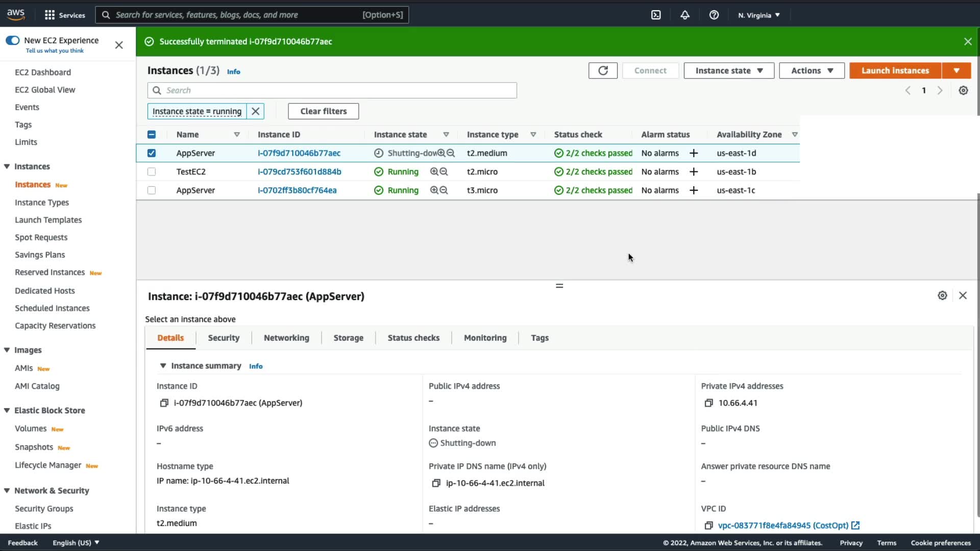The width and height of the screenshot is (980, 551).
Task: Check the TestEC2 instance checkbox
Action: pyautogui.click(x=152, y=172)
